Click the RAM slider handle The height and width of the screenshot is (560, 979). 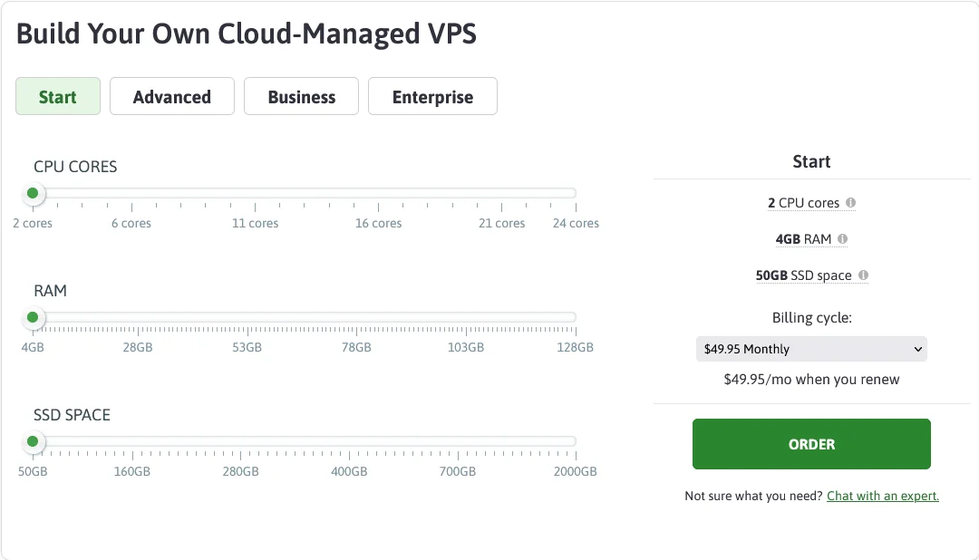33,317
